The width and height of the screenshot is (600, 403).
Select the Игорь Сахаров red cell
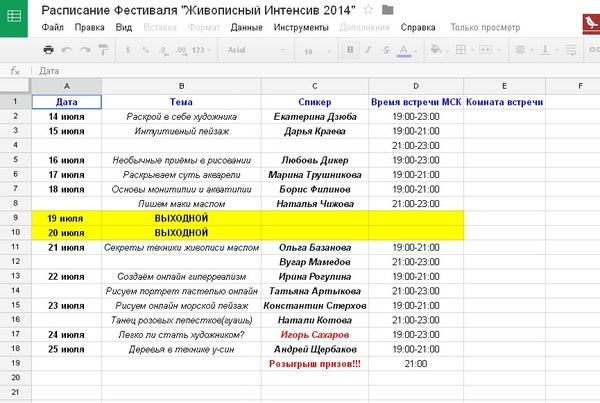315,335
